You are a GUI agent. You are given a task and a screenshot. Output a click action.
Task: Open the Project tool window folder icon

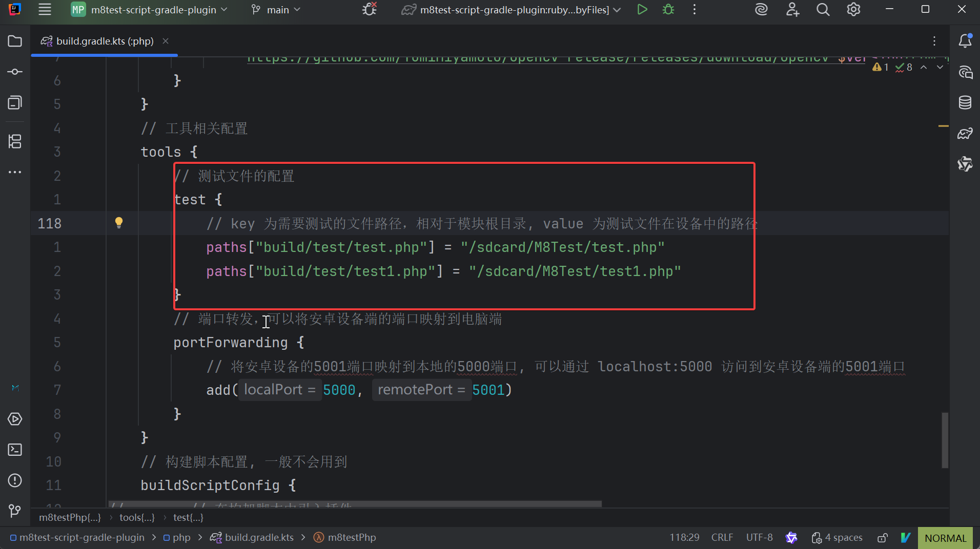tap(15, 41)
